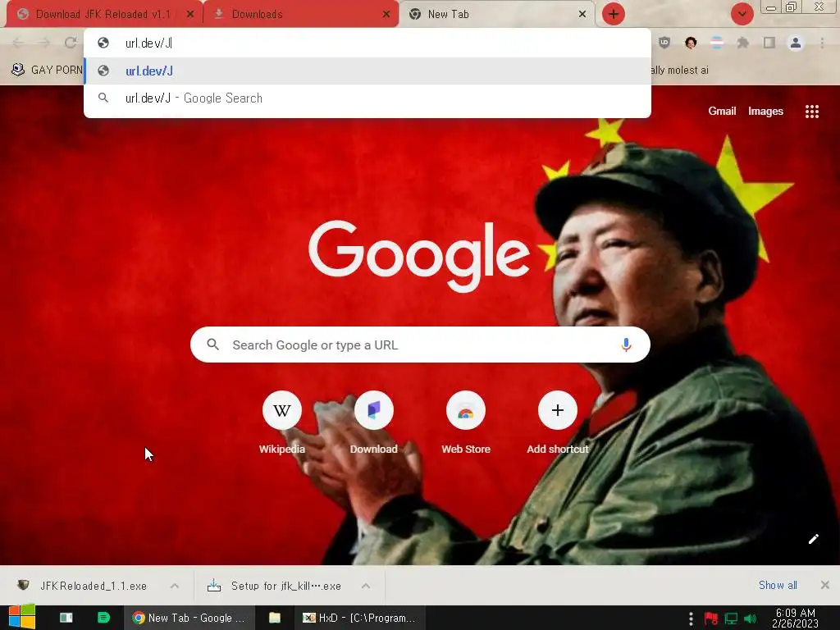The height and width of the screenshot is (630, 840).
Task: Click the portrait avatar extension icon
Action: 691,43
